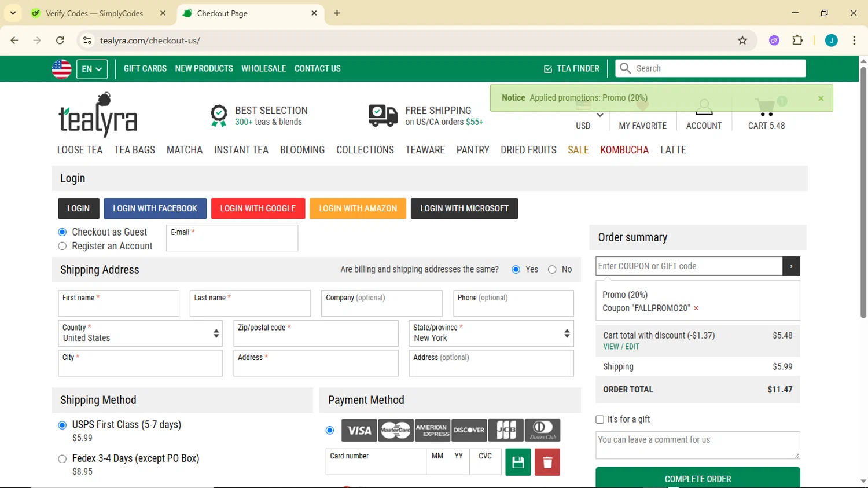Click the Last name field
This screenshot has width=868, height=488.
point(251,303)
